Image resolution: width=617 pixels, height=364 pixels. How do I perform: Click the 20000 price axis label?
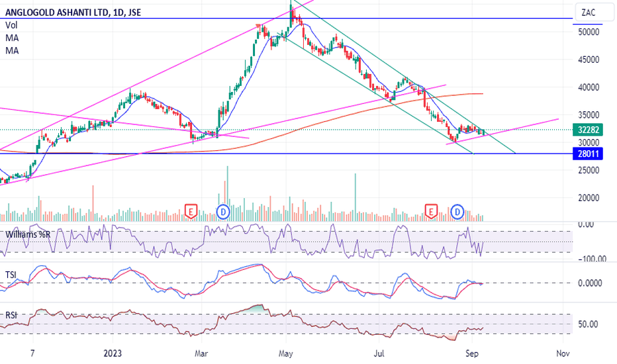pos(589,198)
